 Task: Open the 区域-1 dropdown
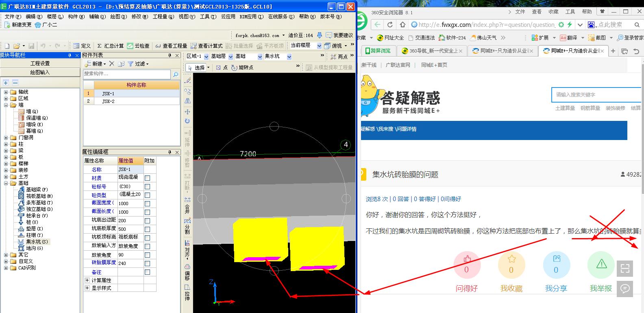206,57
